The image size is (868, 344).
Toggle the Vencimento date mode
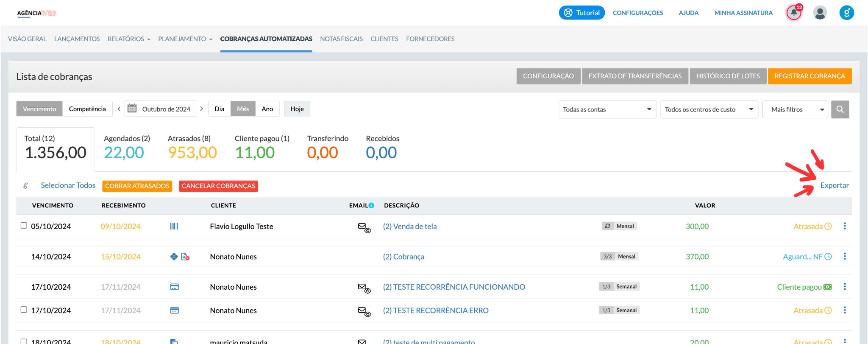[x=39, y=109]
